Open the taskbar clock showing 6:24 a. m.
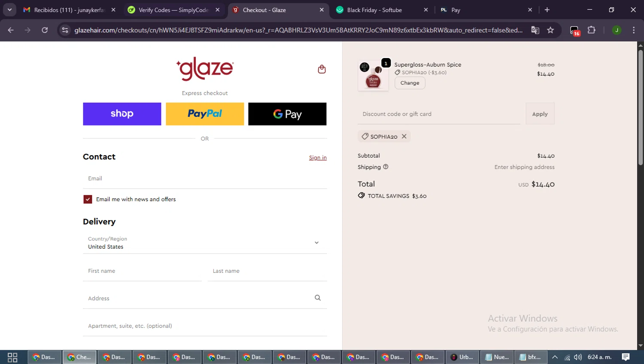 pos(599,357)
